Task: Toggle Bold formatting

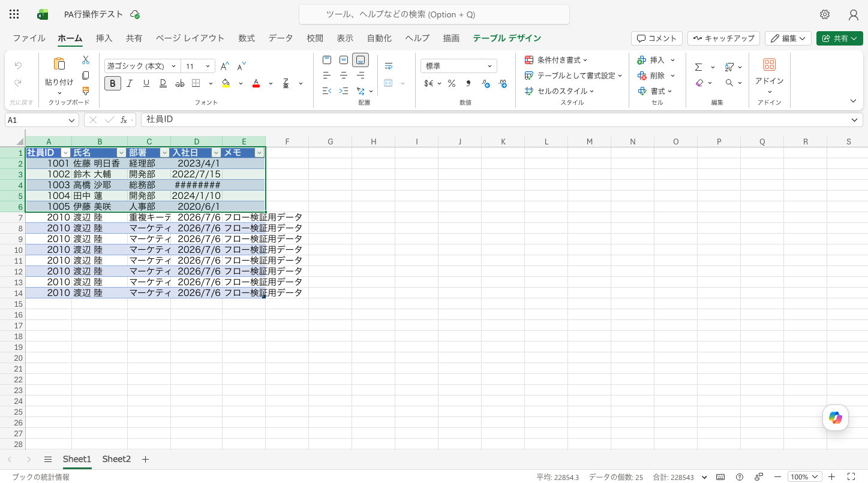Action: (112, 83)
